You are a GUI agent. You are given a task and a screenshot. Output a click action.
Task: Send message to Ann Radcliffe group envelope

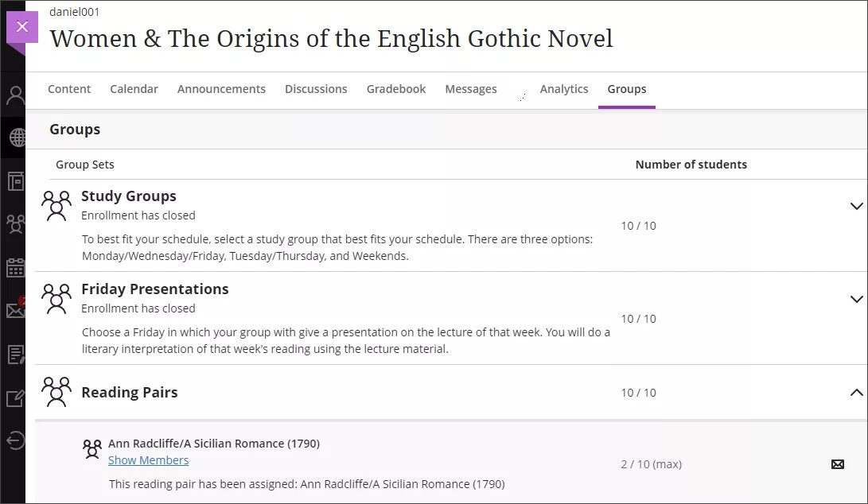(837, 464)
